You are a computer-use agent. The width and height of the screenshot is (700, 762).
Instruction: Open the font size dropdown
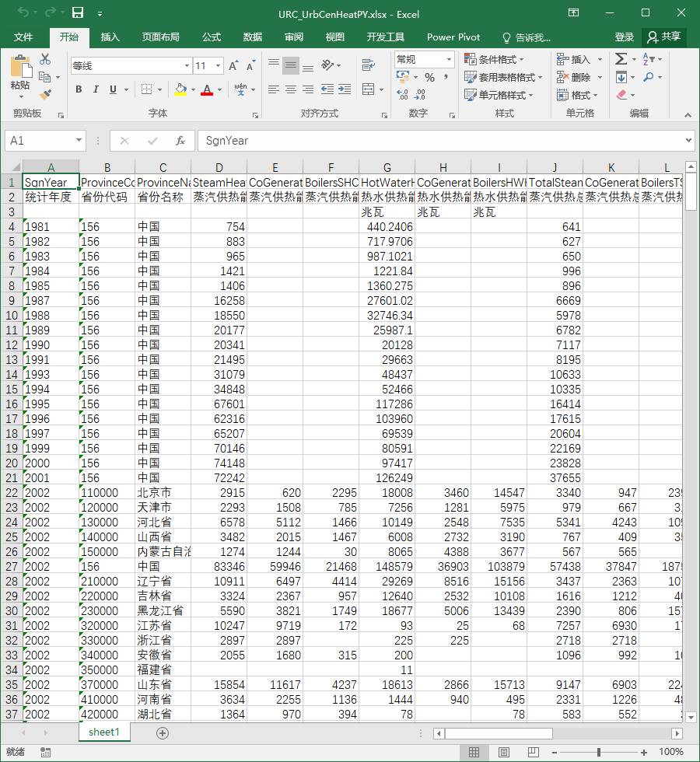coord(219,65)
